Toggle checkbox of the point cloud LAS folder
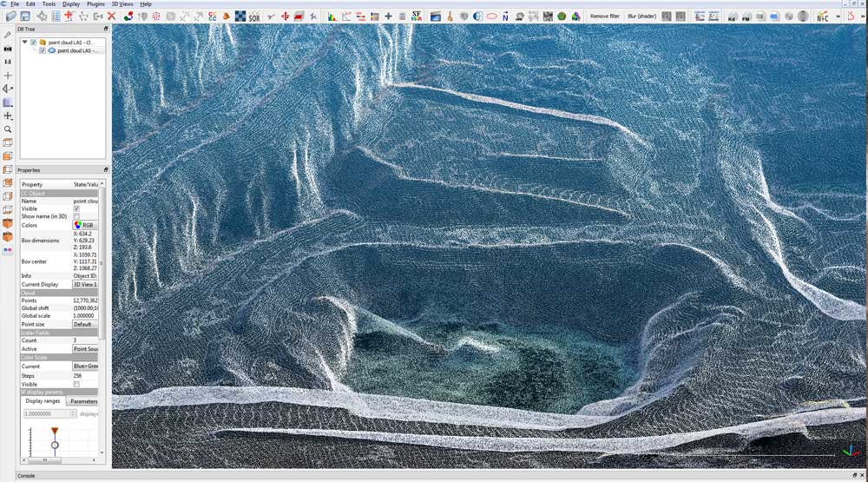Image resolution: width=868 pixels, height=482 pixels. click(x=34, y=42)
